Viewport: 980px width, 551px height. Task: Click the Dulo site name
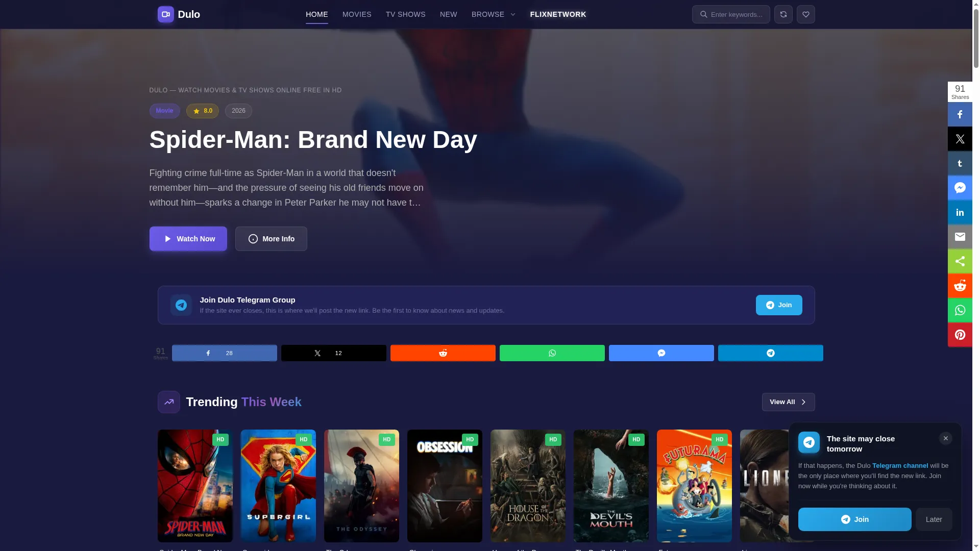[189, 14]
